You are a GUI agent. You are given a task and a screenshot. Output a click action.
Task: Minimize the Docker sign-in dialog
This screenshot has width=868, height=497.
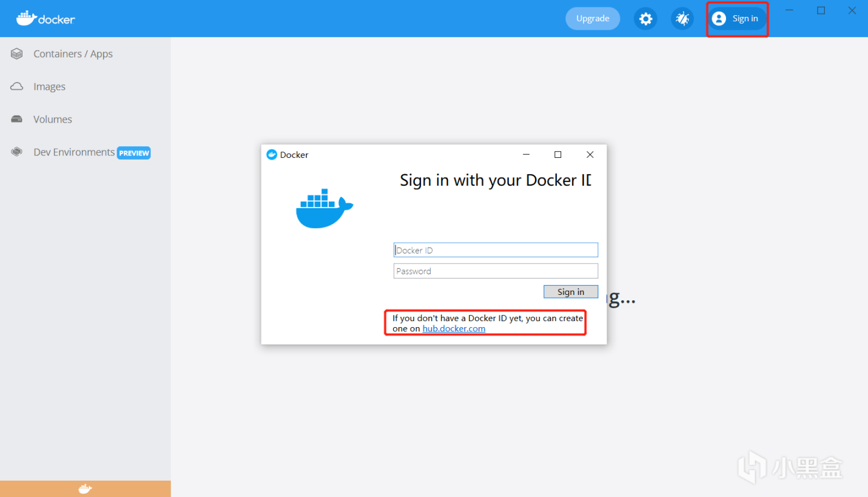(527, 155)
